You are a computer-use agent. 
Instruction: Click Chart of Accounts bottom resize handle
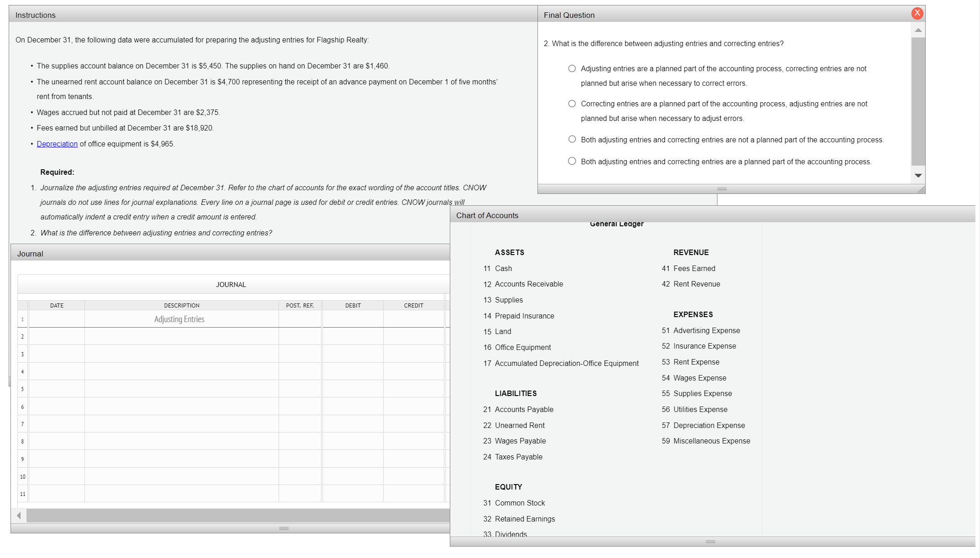[x=710, y=542]
